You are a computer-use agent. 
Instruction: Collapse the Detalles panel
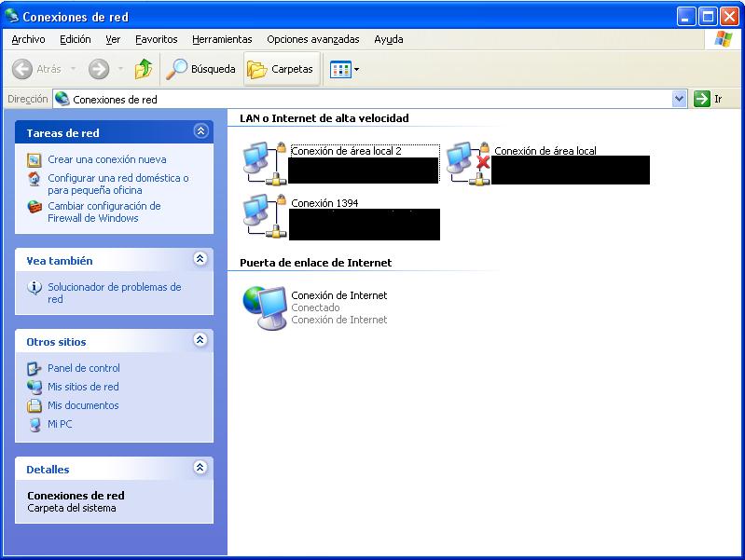coord(200,468)
